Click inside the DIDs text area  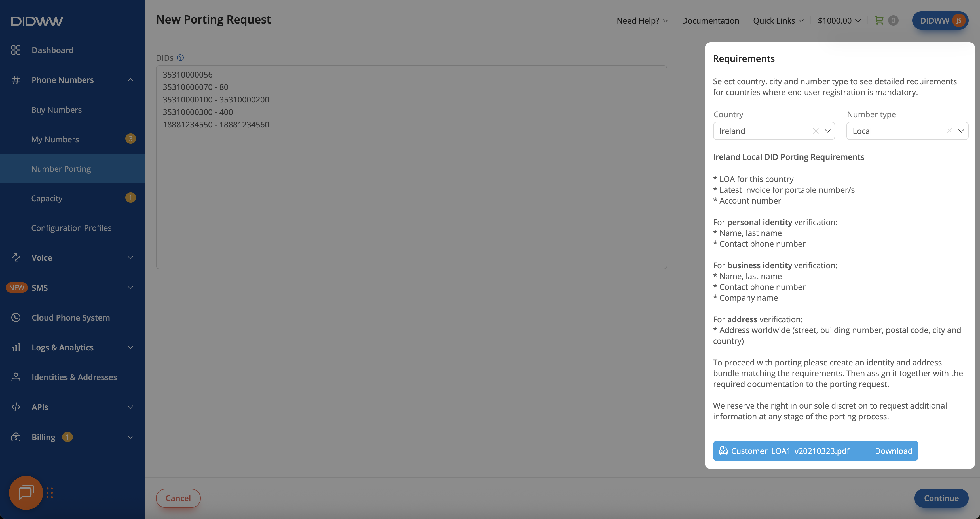click(x=411, y=191)
